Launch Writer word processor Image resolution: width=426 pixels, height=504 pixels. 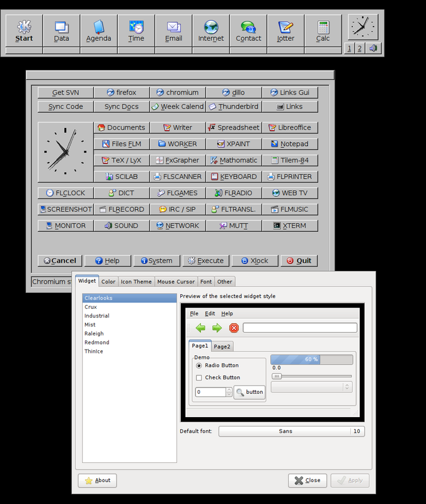click(x=178, y=128)
